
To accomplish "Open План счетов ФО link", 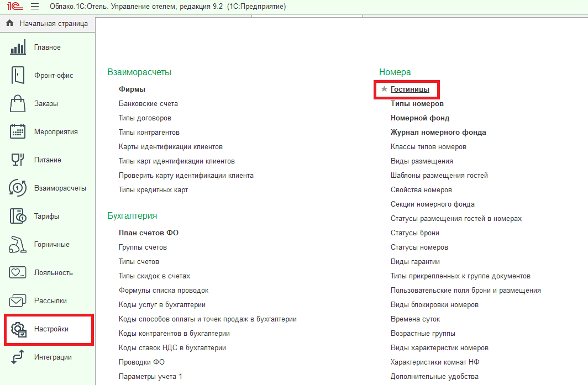I will click(x=149, y=233).
